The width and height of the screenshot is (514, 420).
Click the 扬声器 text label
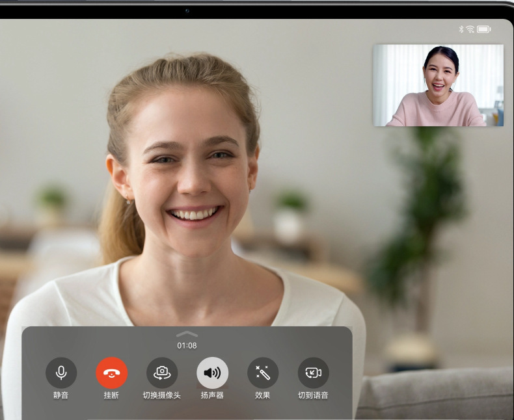click(212, 395)
